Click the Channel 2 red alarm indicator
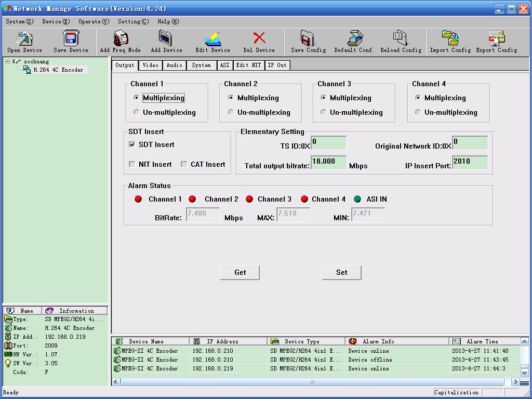Image resolution: width=532 pixels, height=399 pixels. (x=192, y=199)
